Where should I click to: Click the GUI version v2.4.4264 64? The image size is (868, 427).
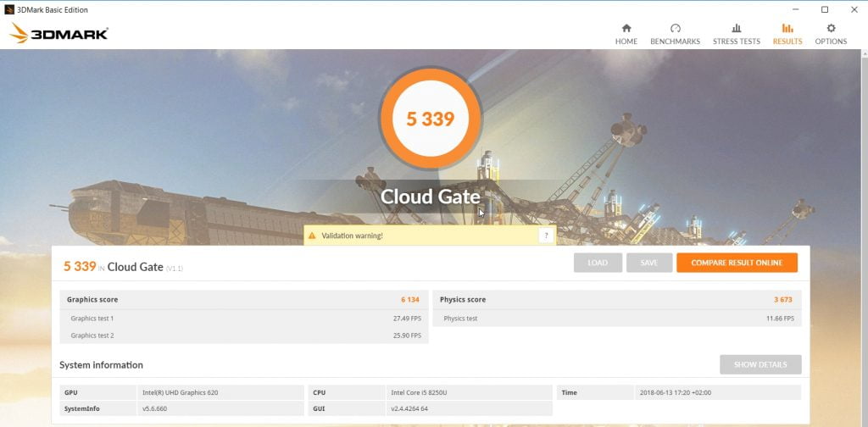tap(409, 408)
